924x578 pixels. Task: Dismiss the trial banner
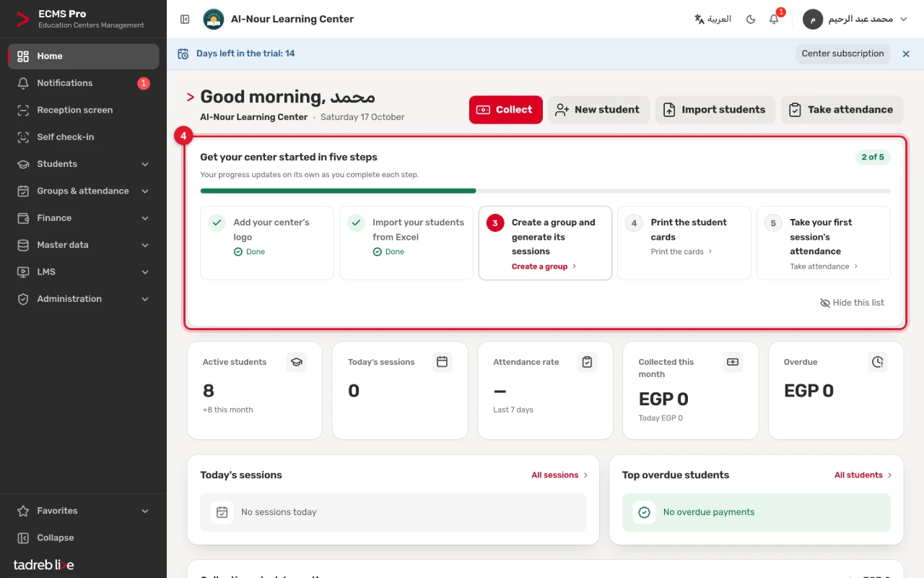point(906,53)
